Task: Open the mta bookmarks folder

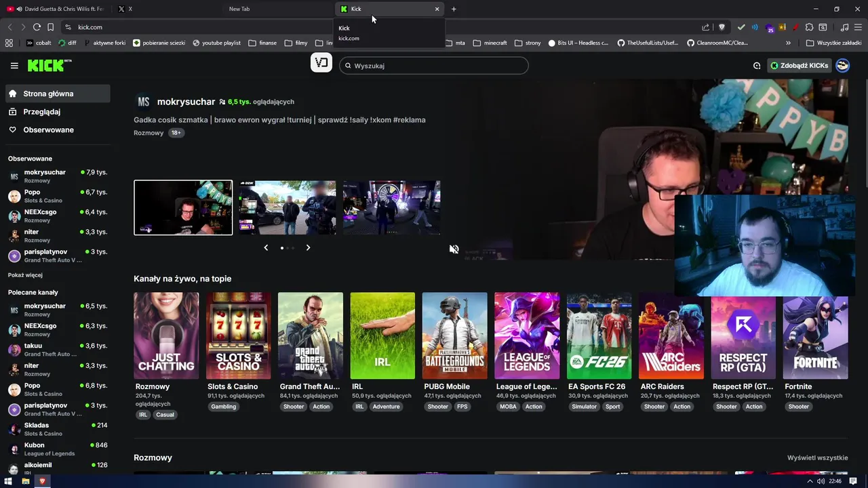Action: click(456, 43)
